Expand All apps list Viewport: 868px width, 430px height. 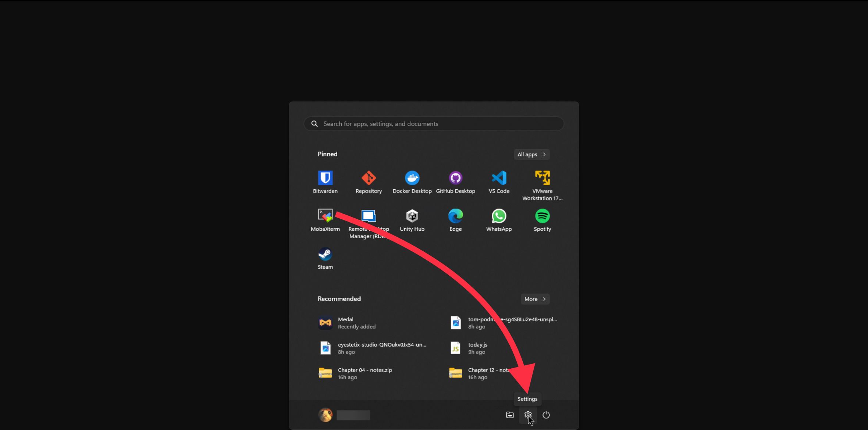(531, 154)
